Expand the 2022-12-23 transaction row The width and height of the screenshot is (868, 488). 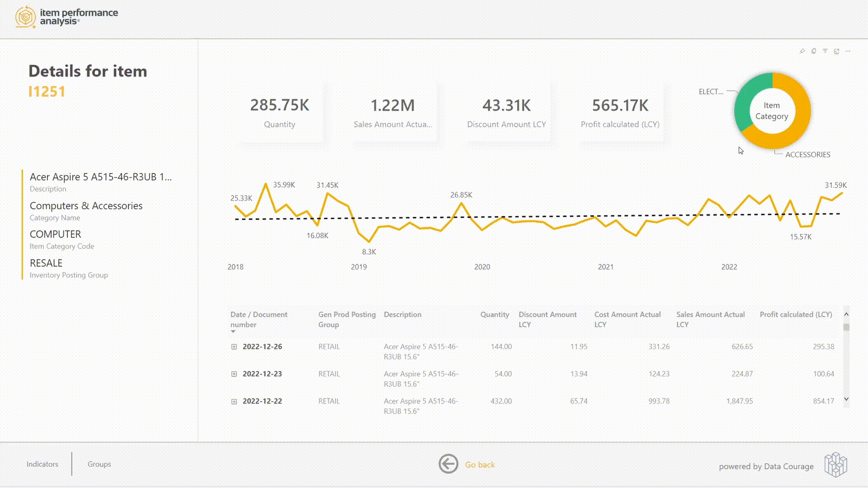tap(234, 374)
